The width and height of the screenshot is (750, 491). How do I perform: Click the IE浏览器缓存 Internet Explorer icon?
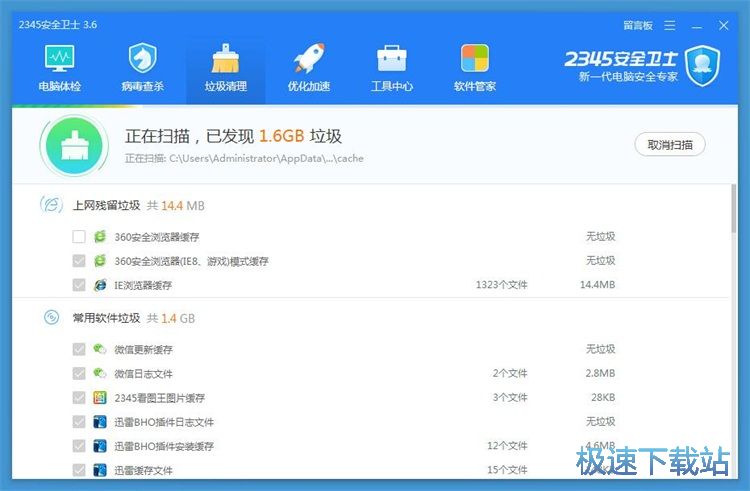[x=100, y=285]
